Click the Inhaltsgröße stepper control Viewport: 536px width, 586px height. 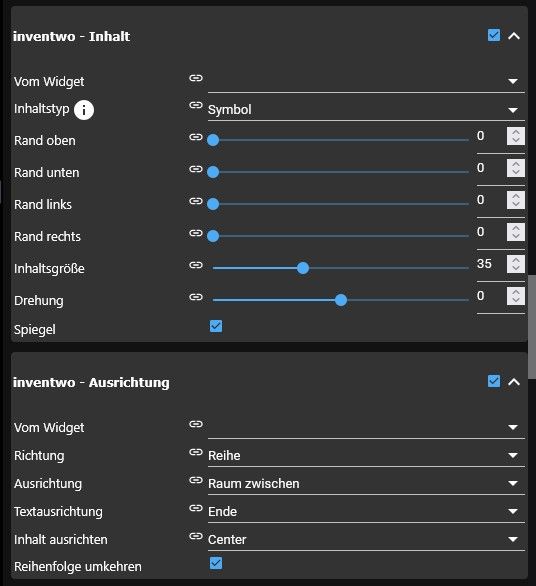[516, 264]
